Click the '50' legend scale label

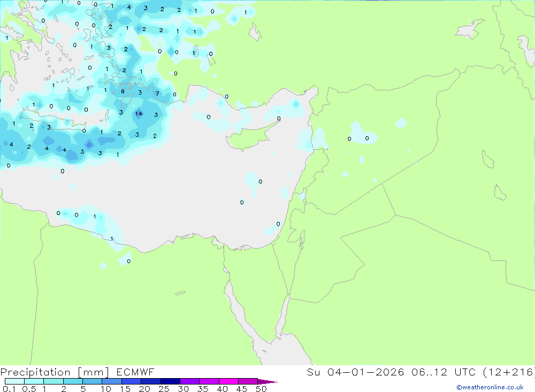[261, 389]
